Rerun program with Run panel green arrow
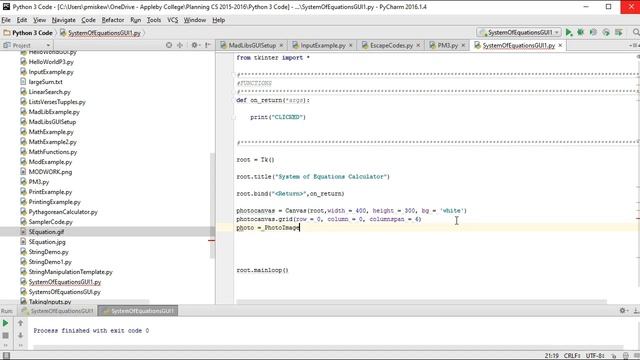 [x=5, y=323]
